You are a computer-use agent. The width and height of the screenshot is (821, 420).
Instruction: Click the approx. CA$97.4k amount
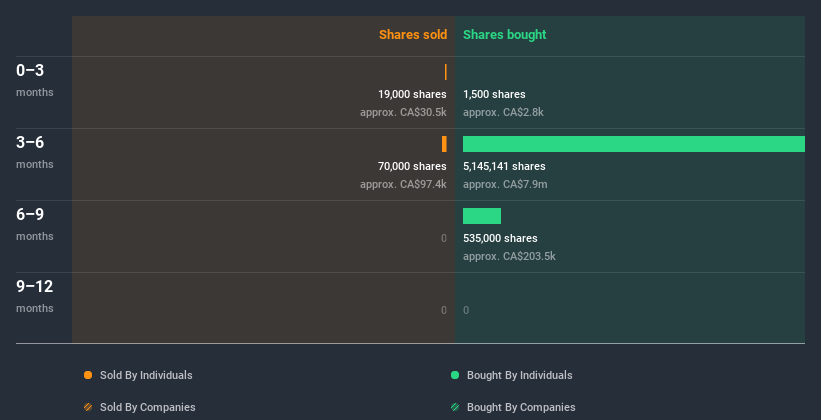[x=403, y=184]
